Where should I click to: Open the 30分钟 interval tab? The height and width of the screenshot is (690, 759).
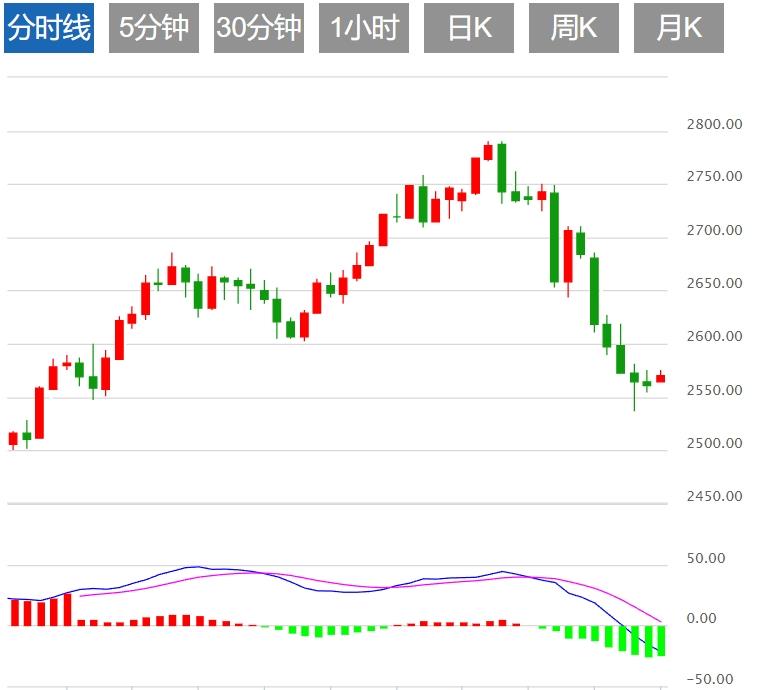[258, 28]
